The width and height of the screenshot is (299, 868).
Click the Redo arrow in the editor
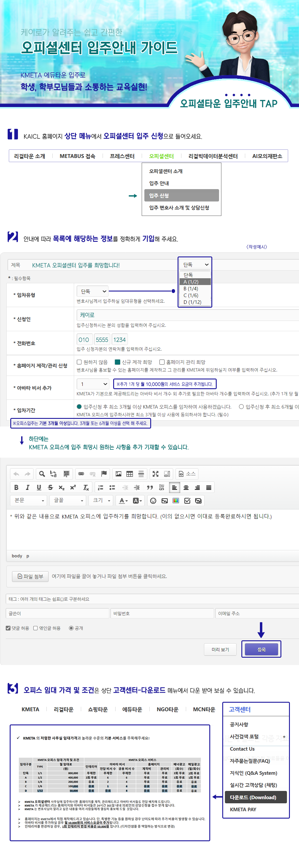[28, 474]
